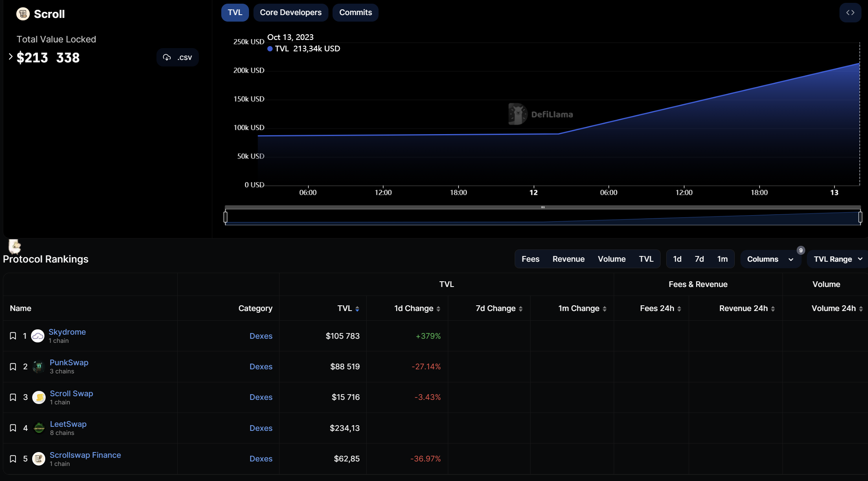Screen dimensions: 868x481
Task: Grab the right handle of chart range slider
Action: tap(860, 217)
